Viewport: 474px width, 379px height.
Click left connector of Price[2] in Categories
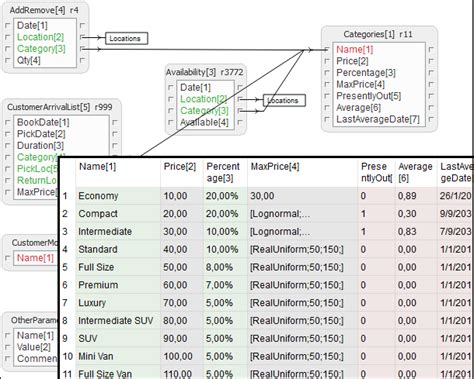pos(327,61)
